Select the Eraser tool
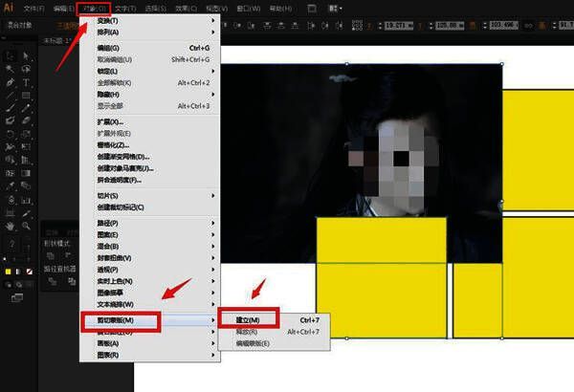Image resolution: width=574 pixels, height=392 pixels. [x=26, y=120]
